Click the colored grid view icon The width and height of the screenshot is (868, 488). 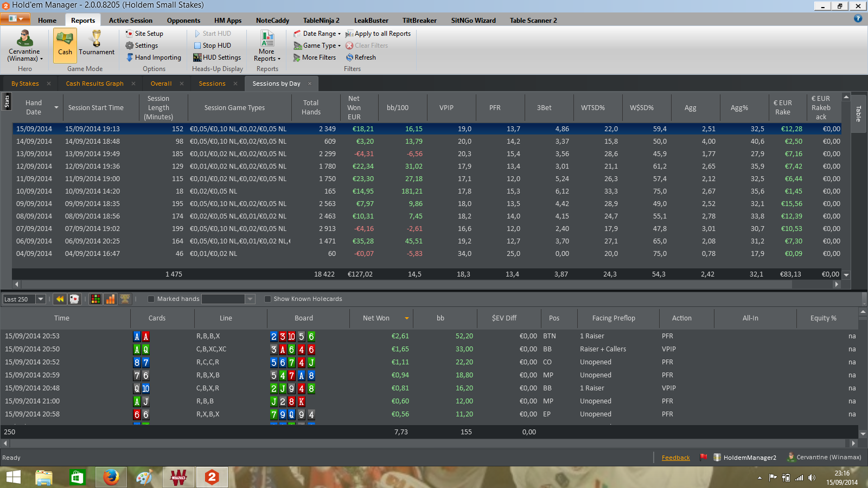[95, 299]
